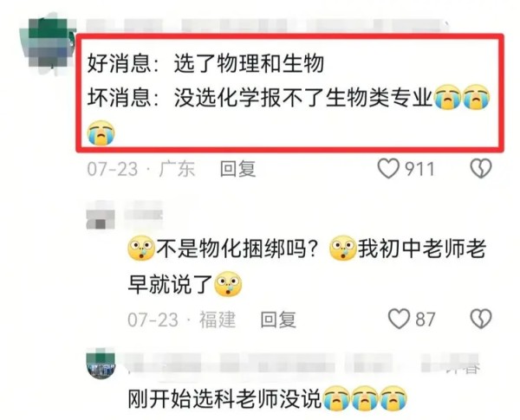Tap the 07-23 · 广东 timestamp
Image resolution: width=520 pixels, height=420 pixels.
click(141, 169)
